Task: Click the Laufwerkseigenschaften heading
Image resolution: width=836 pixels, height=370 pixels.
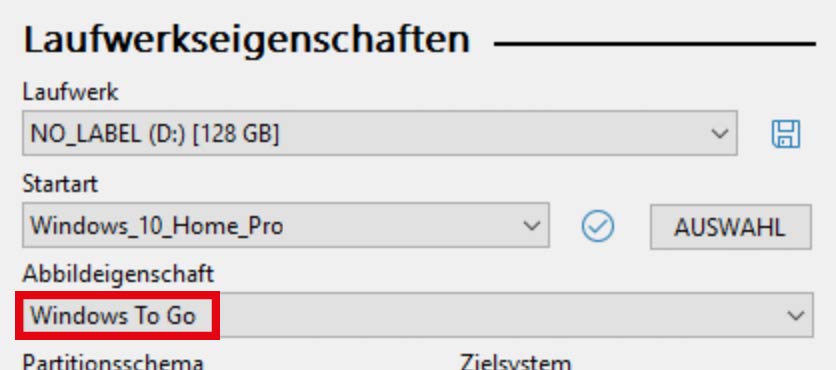Action: 247,41
